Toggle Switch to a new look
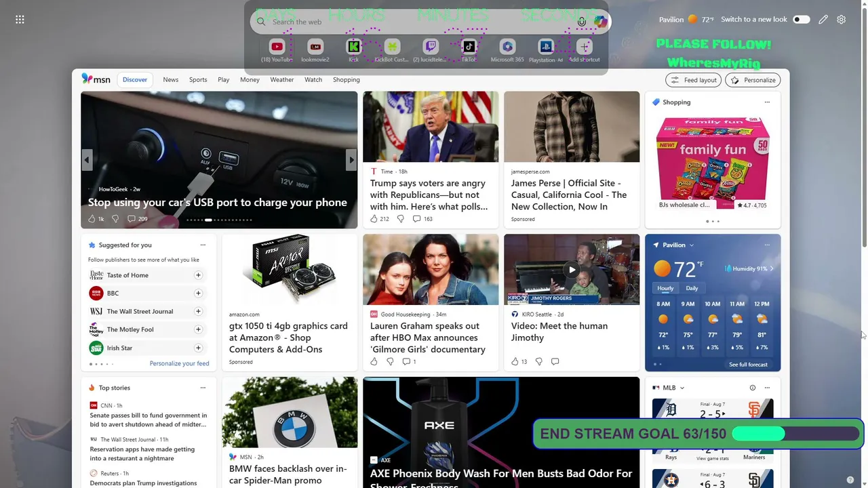The width and height of the screenshot is (868, 488). [802, 20]
